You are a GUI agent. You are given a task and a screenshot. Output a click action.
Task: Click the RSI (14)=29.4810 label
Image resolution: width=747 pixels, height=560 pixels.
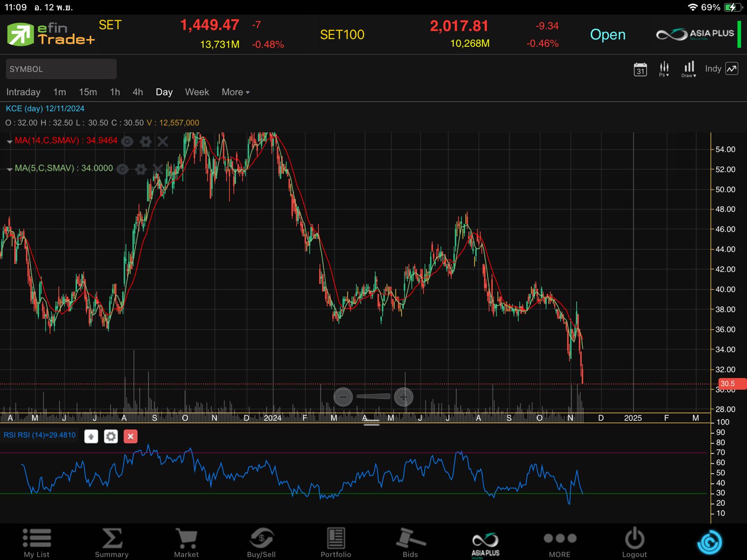pos(40,435)
